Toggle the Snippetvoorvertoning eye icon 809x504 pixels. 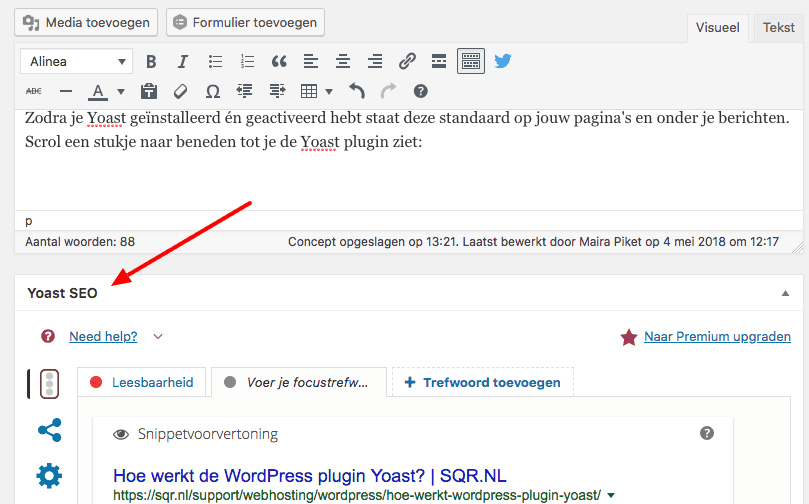tap(121, 434)
